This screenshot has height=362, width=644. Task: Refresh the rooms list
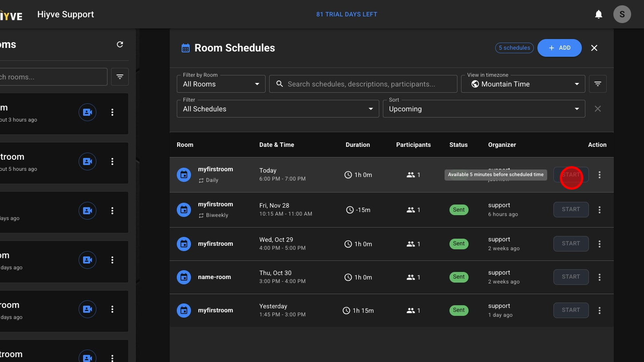click(x=120, y=44)
